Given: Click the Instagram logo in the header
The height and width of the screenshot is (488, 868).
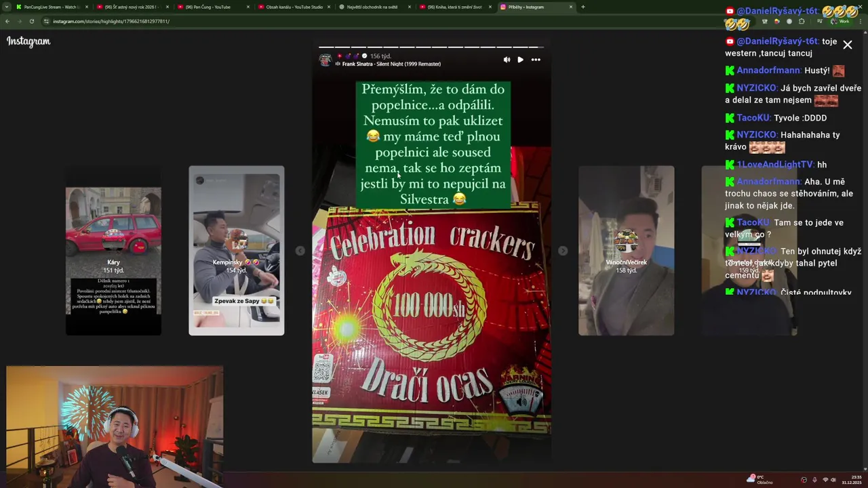Looking at the screenshot, I should pos(28,41).
